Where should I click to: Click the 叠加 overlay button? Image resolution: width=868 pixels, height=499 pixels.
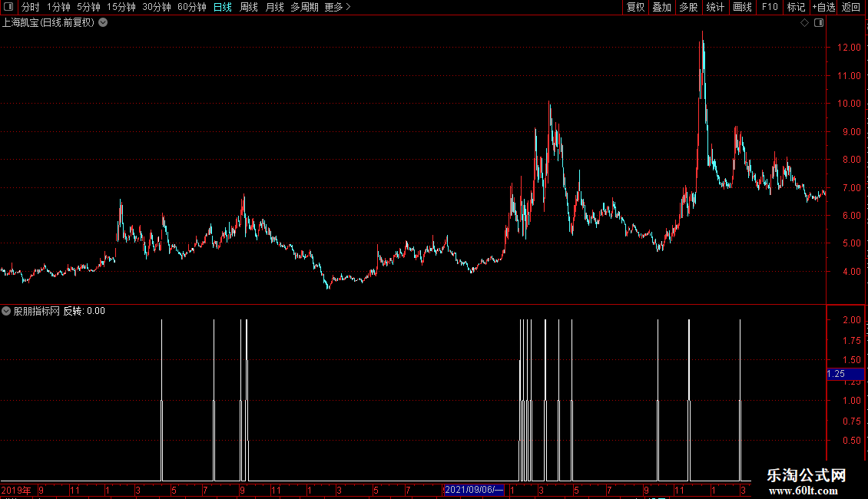coord(661,7)
